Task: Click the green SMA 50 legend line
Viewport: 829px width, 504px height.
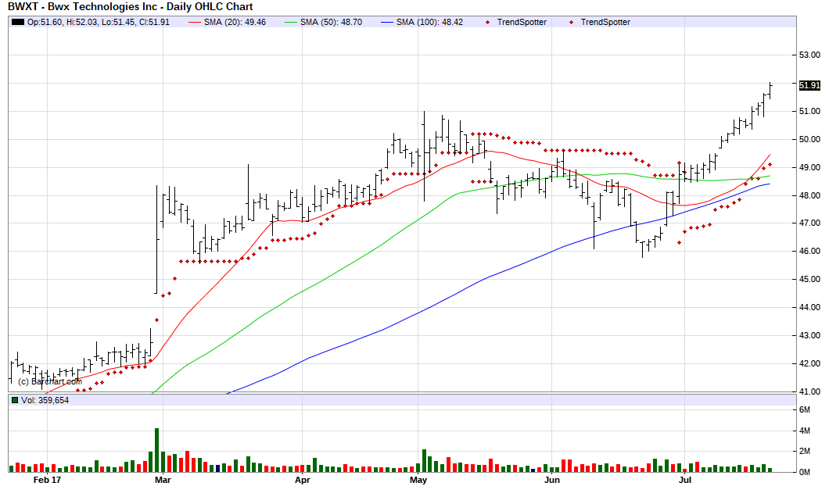Action: pos(291,22)
